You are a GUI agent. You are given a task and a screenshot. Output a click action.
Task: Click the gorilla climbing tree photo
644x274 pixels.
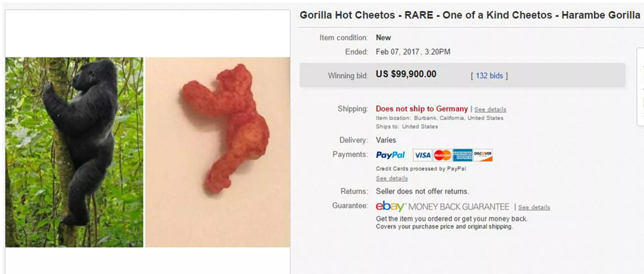click(x=74, y=152)
